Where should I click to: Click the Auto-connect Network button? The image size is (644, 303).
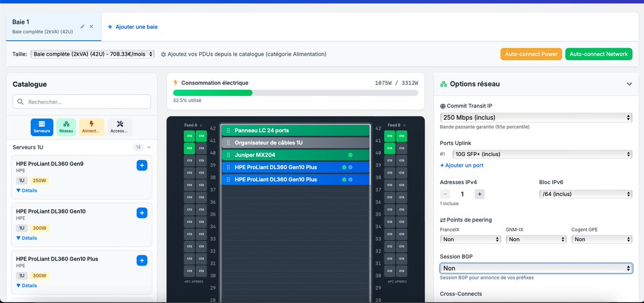tap(598, 54)
